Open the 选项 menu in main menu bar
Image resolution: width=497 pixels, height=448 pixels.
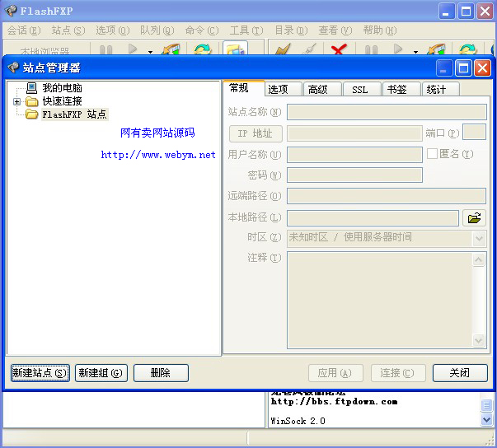click(113, 30)
